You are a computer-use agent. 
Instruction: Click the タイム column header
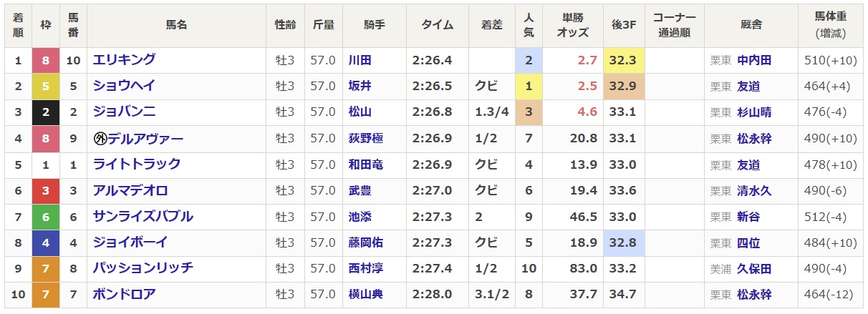437,25
